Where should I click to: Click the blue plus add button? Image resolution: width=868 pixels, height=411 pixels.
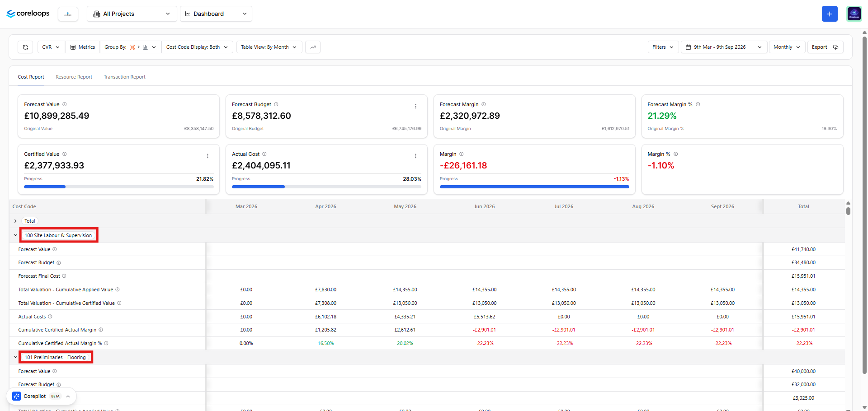(x=830, y=14)
